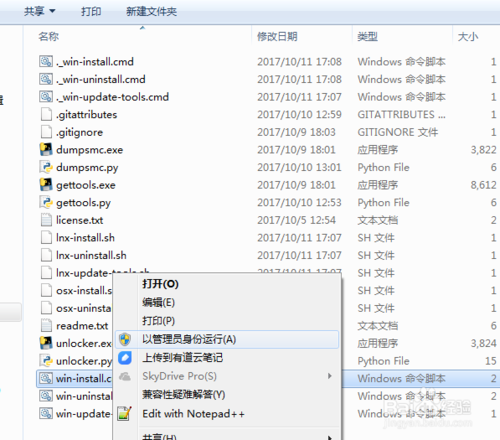The image size is (500, 440).
Task: Select the file name lnx-uninstall.sh
Action: click(x=91, y=255)
